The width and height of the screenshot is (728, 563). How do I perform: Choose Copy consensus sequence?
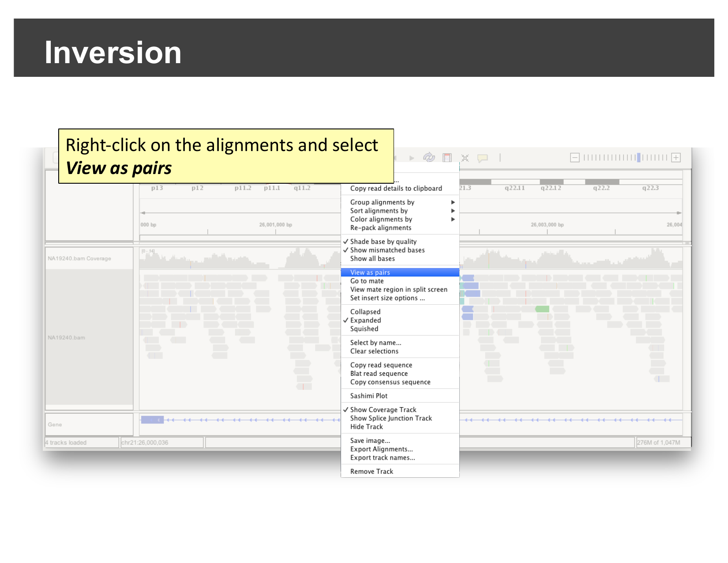[x=400, y=382]
